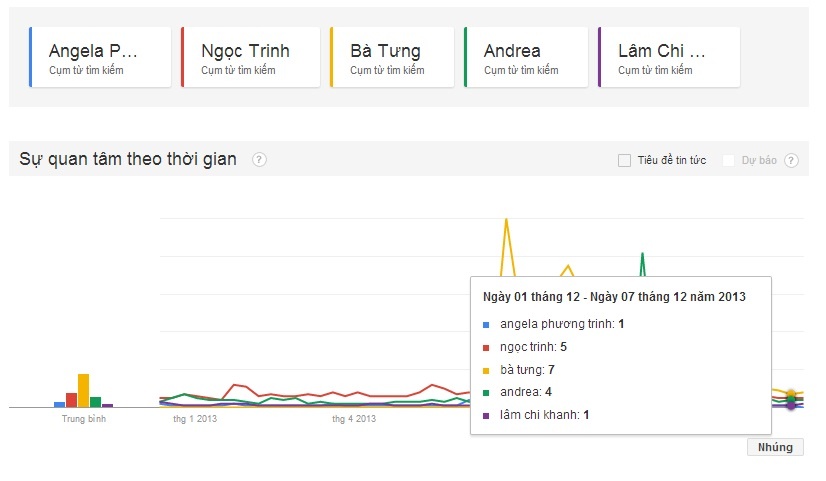Click the green Andrea spike on the chart
Screen dimensions: 826x481
[x=642, y=255]
